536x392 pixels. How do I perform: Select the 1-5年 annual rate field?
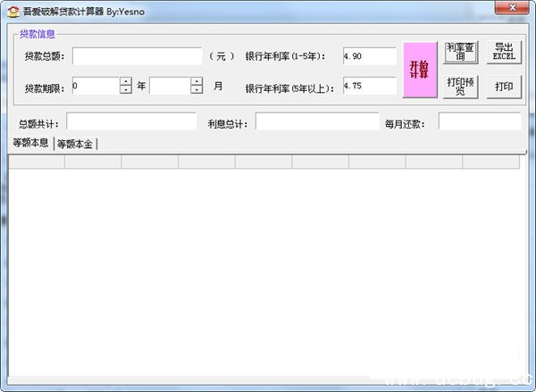[369, 56]
